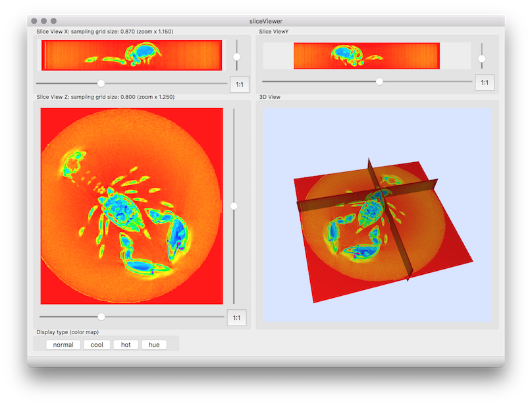Switch display to 'hot' color map
Viewport: 532px width, 406px height.
click(x=126, y=345)
